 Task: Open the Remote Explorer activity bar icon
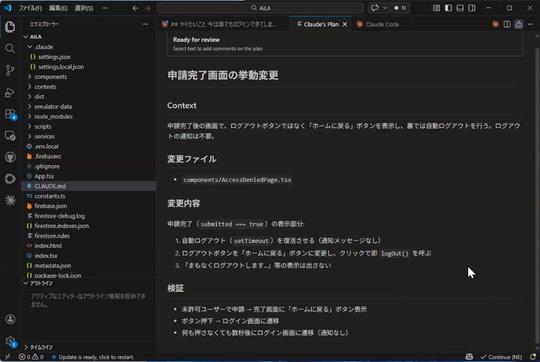point(10,136)
